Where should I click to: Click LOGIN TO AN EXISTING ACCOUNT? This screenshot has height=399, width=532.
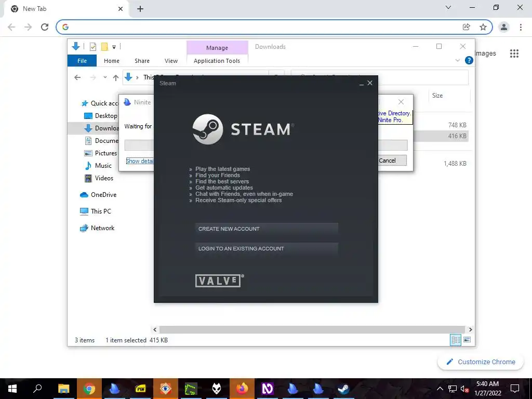click(x=267, y=249)
